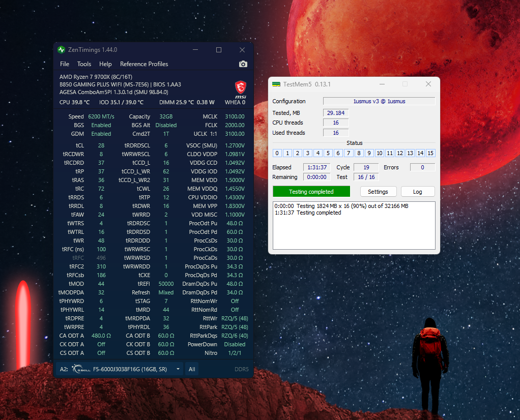This screenshot has height=420, width=520.
Task: Click the CPU threads value field
Action: tap(336, 123)
